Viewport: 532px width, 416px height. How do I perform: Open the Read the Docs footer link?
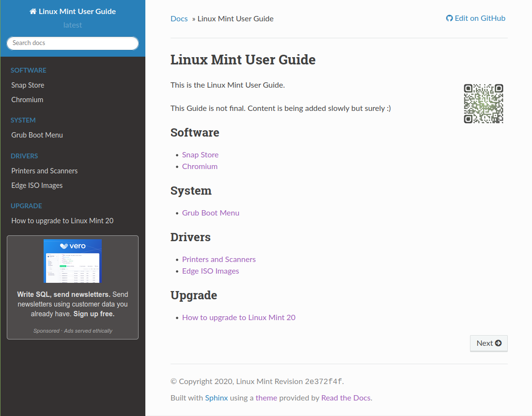[345, 398]
